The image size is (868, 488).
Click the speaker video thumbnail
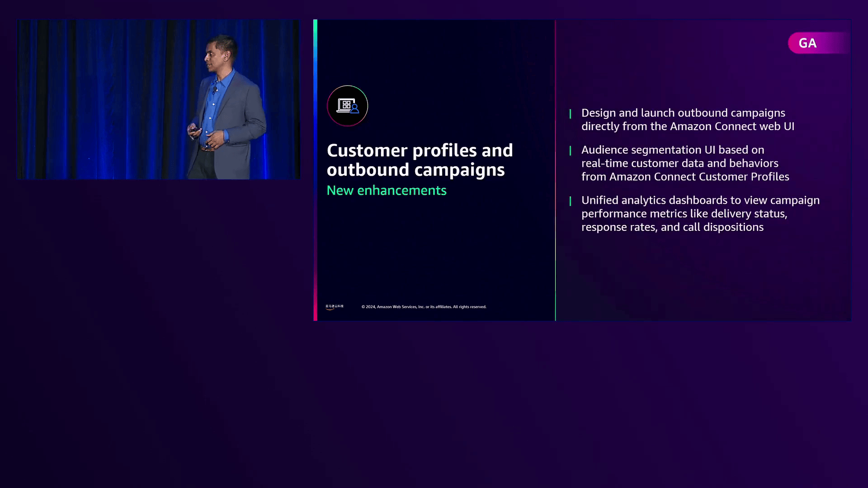(159, 99)
